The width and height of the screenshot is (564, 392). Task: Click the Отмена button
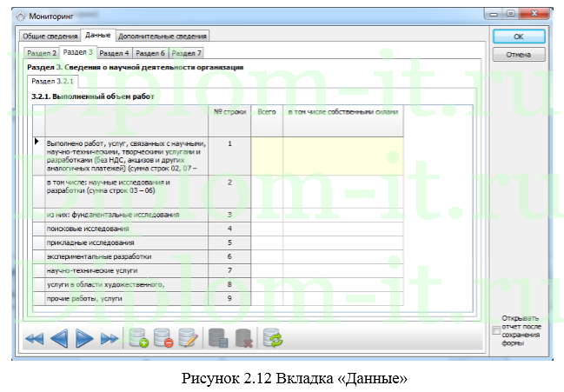tap(519, 55)
